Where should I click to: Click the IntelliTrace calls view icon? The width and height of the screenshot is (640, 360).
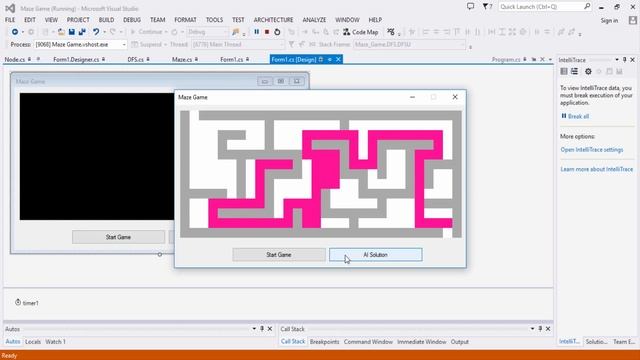tap(574, 71)
